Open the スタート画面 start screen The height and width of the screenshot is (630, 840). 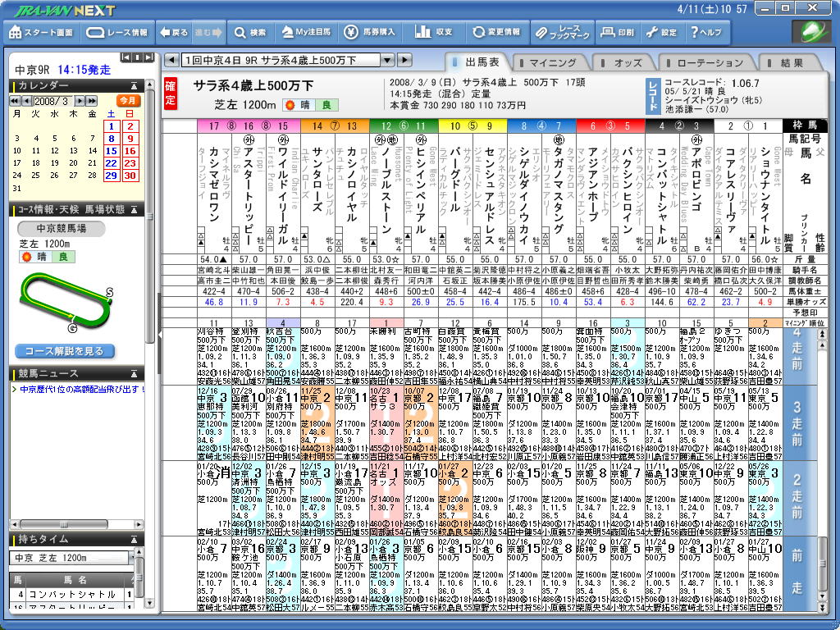(x=41, y=33)
